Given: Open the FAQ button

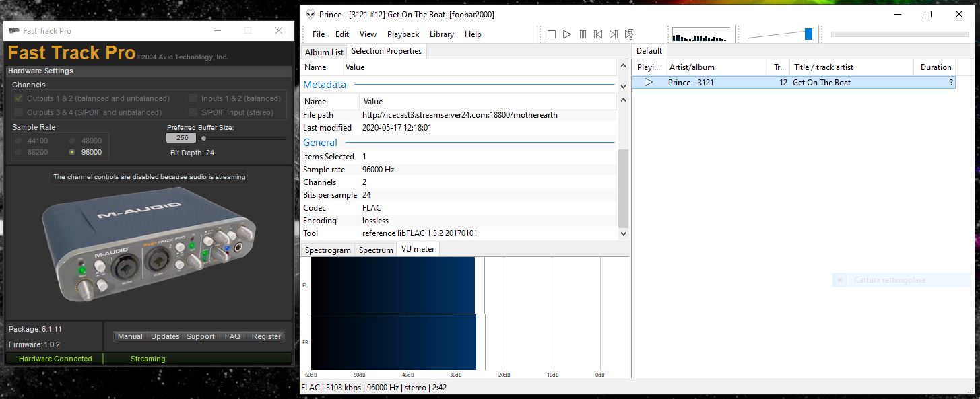Looking at the screenshot, I should pos(232,336).
